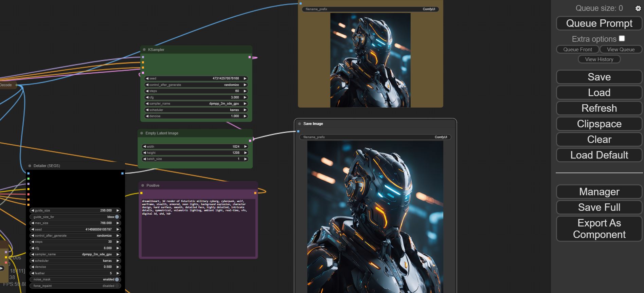
Task: Collapse the Detailer (SEGS) node dot
Action: pyautogui.click(x=30, y=166)
